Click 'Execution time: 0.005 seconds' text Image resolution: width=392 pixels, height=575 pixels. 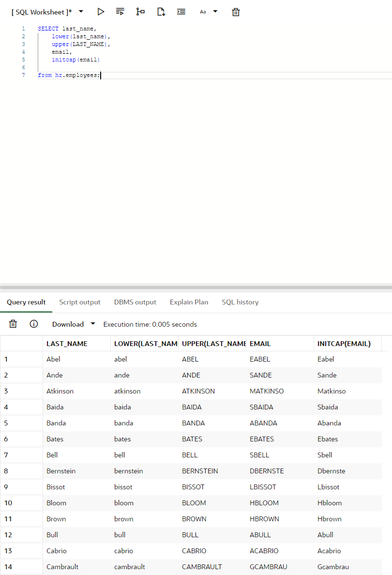coord(150,324)
